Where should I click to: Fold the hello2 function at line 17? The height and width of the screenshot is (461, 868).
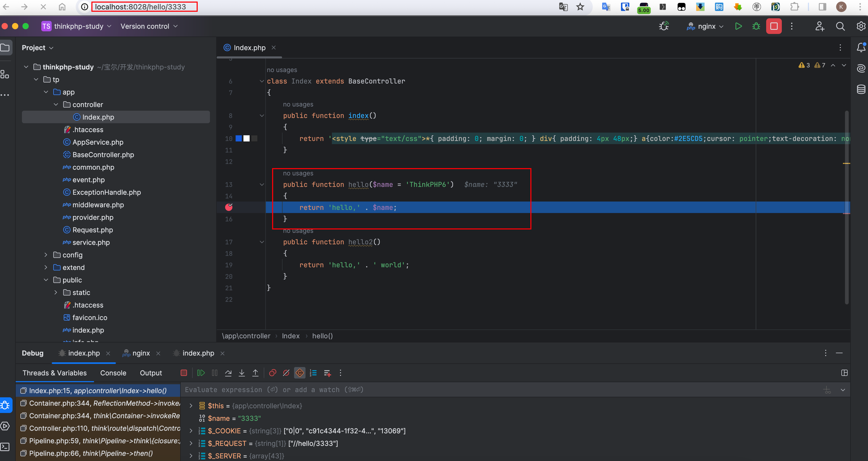coord(261,242)
